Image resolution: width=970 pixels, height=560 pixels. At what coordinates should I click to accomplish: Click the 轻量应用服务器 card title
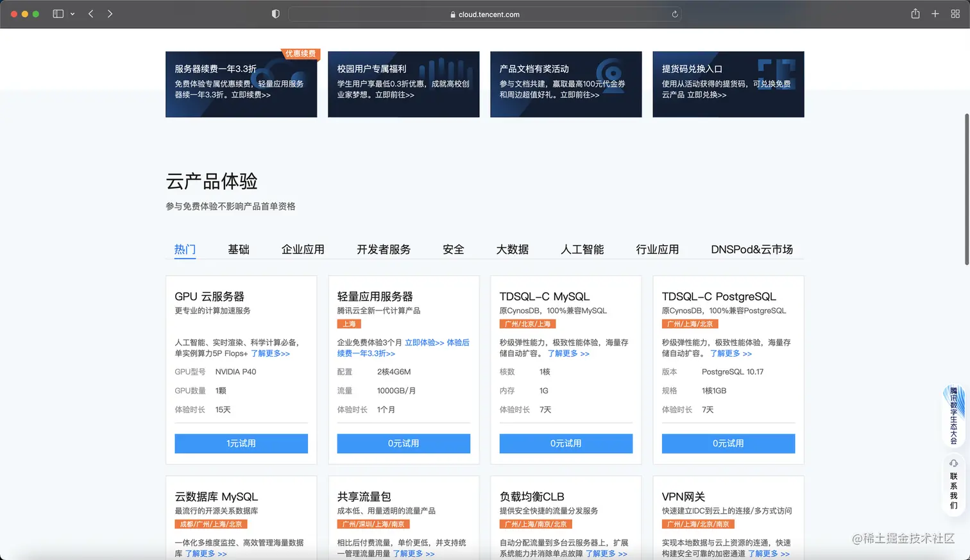[x=375, y=296]
